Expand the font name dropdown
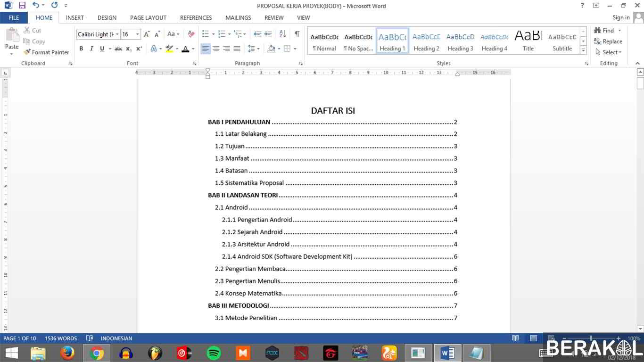 pos(117,34)
